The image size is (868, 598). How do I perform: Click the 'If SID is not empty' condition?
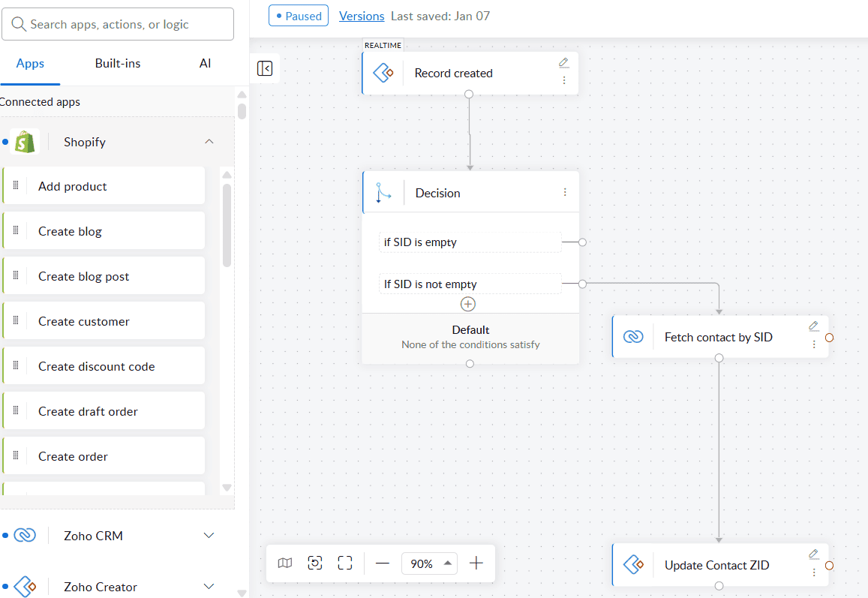(x=470, y=284)
